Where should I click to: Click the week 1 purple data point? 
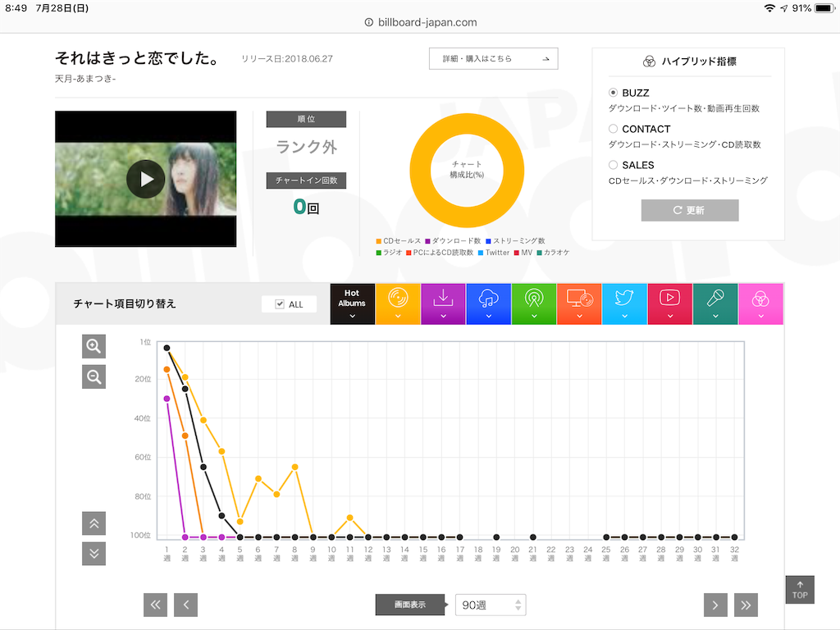[167, 399]
